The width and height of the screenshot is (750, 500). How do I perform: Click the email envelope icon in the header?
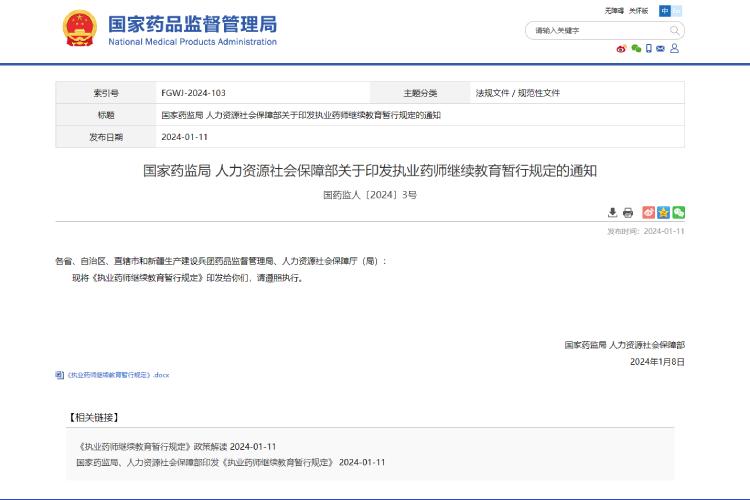point(661,48)
